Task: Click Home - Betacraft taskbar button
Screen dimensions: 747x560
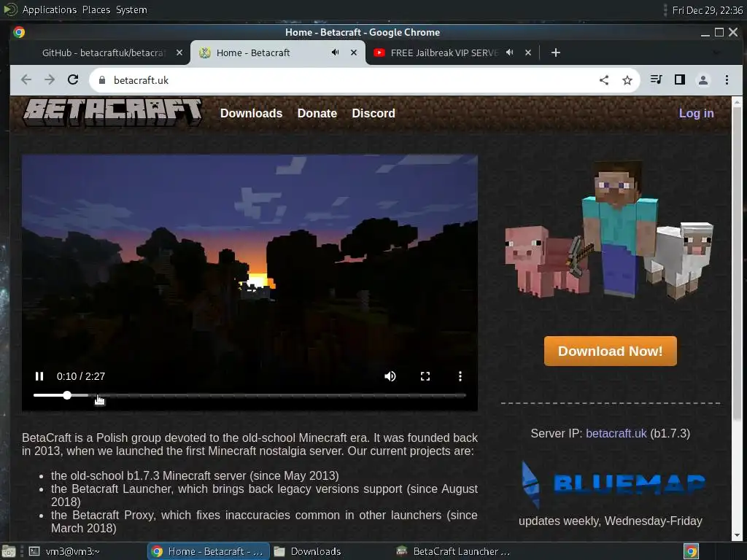Action: [x=208, y=551]
